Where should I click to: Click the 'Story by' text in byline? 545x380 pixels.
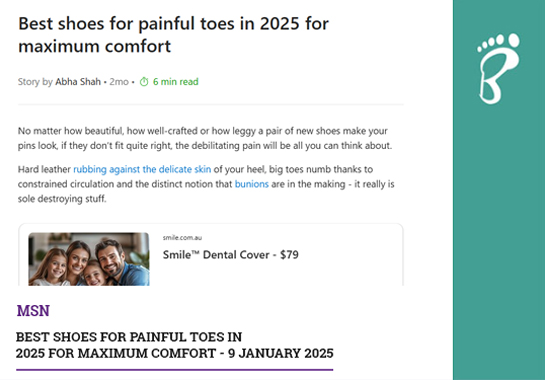tap(35, 82)
